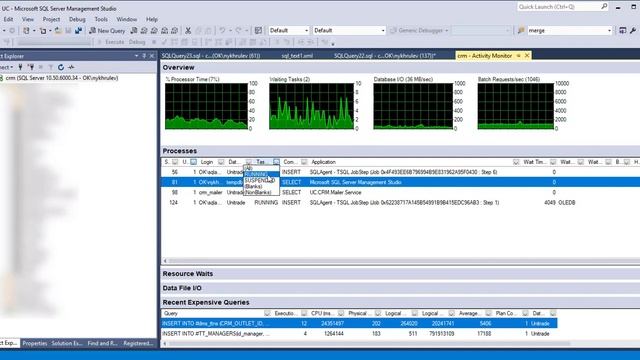Click the Save All blue disks icon
640x360 pixels.
[x=78, y=31]
